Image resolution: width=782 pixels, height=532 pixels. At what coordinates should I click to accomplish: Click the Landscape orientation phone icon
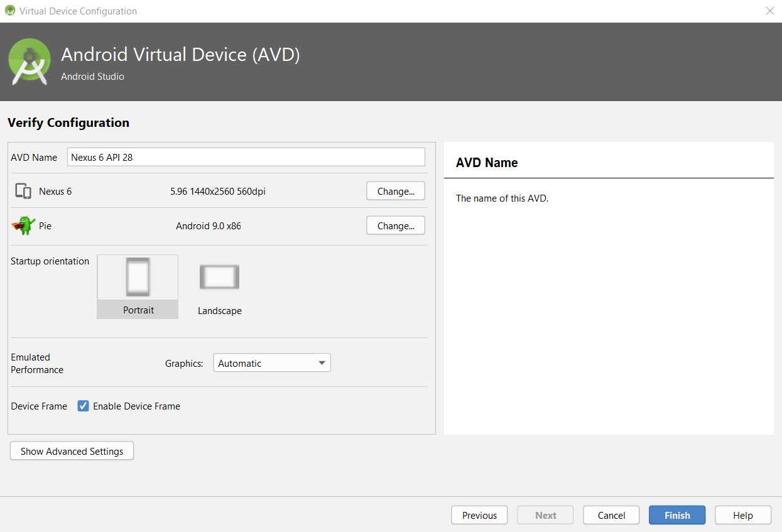[x=219, y=276]
